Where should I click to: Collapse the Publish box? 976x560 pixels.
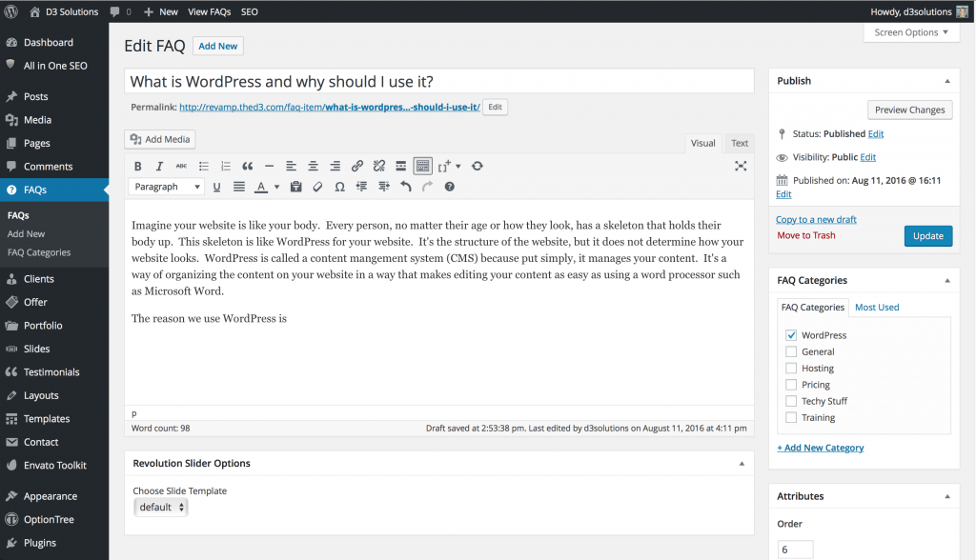[x=947, y=81]
